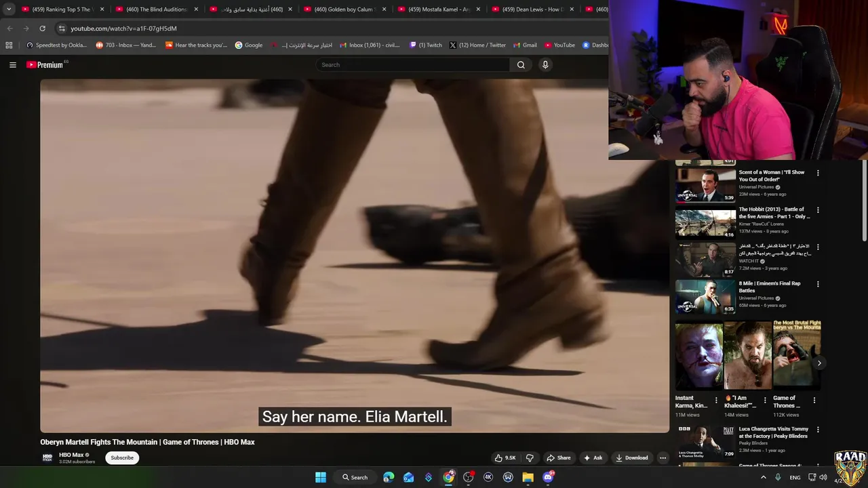Open options for Instant Karma short

(x=716, y=401)
